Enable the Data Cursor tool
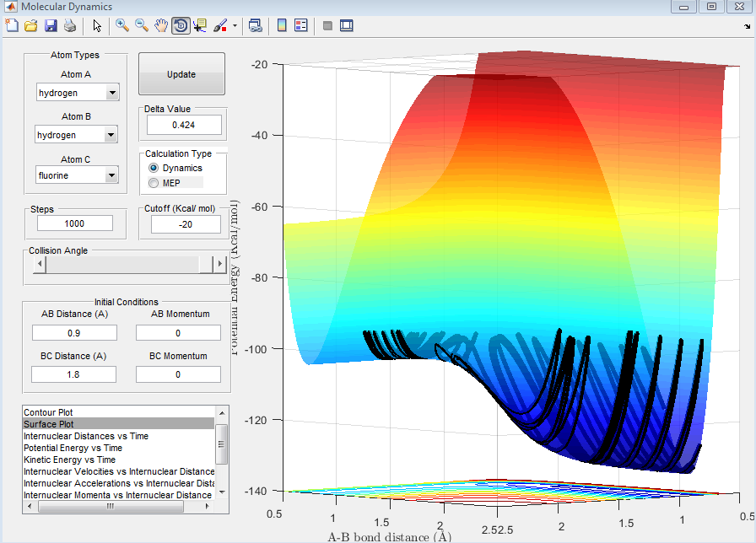Screen dimensions: 756x543 pyautogui.click(x=200, y=26)
